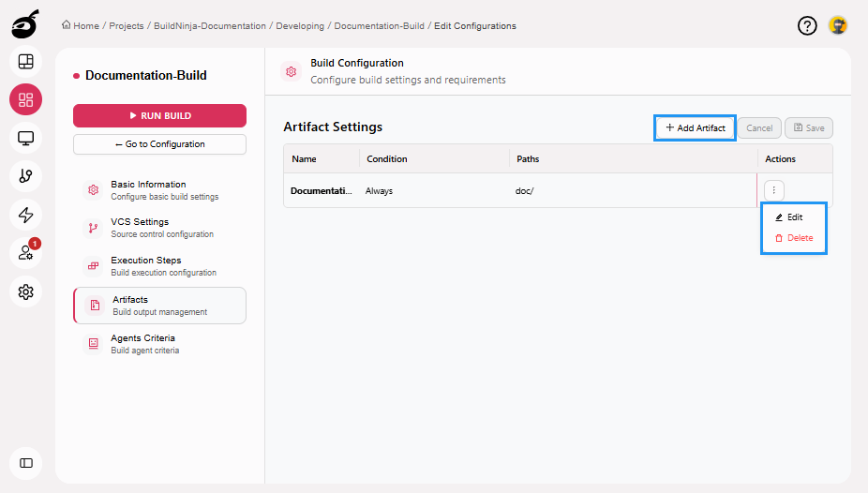The width and height of the screenshot is (868, 493).
Task: Go to Developing in breadcrumb
Action: (300, 25)
